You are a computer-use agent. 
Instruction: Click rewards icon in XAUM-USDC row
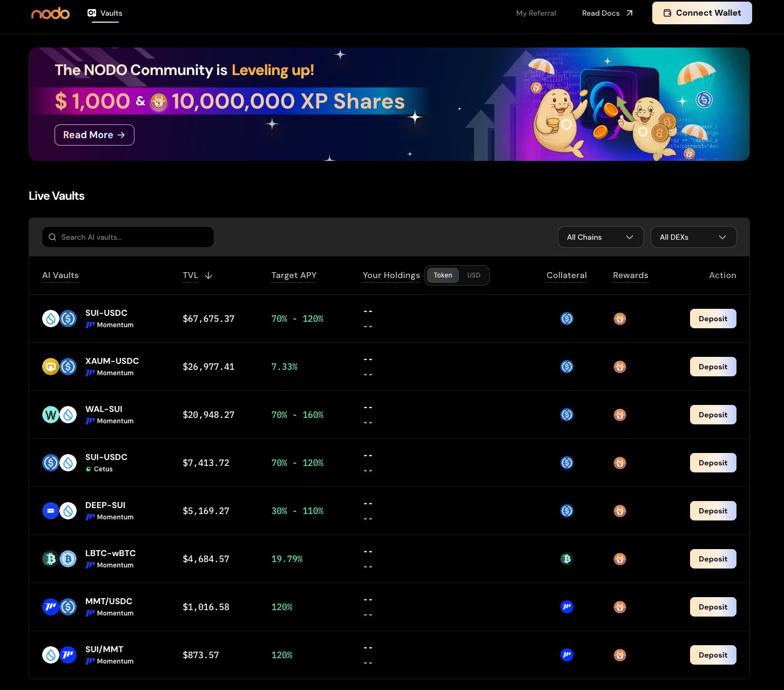[x=620, y=367]
